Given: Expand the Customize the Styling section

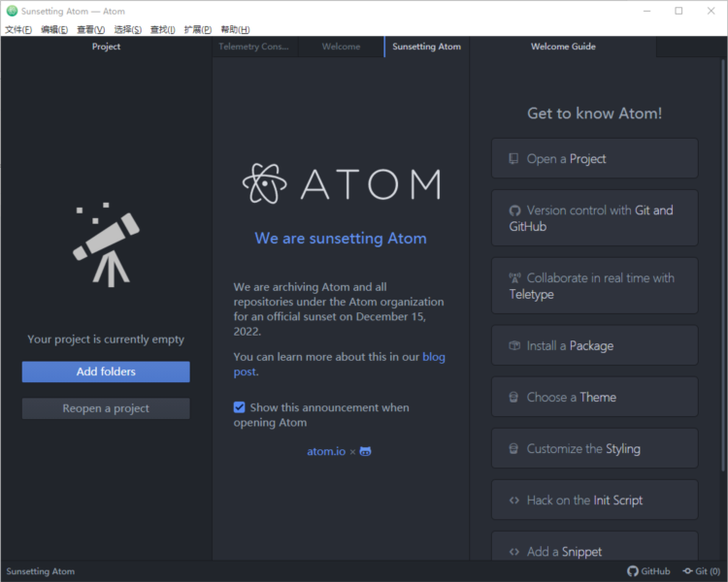Looking at the screenshot, I should click(594, 449).
